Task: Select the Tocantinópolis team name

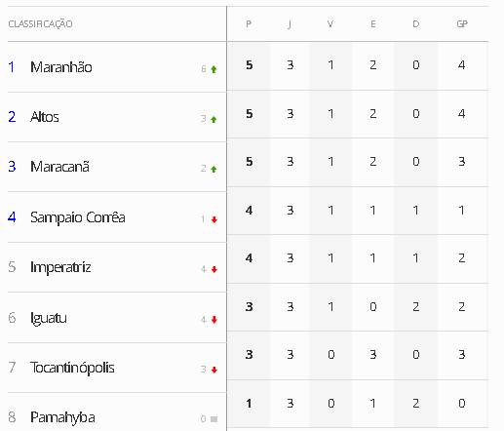Action: (x=72, y=368)
